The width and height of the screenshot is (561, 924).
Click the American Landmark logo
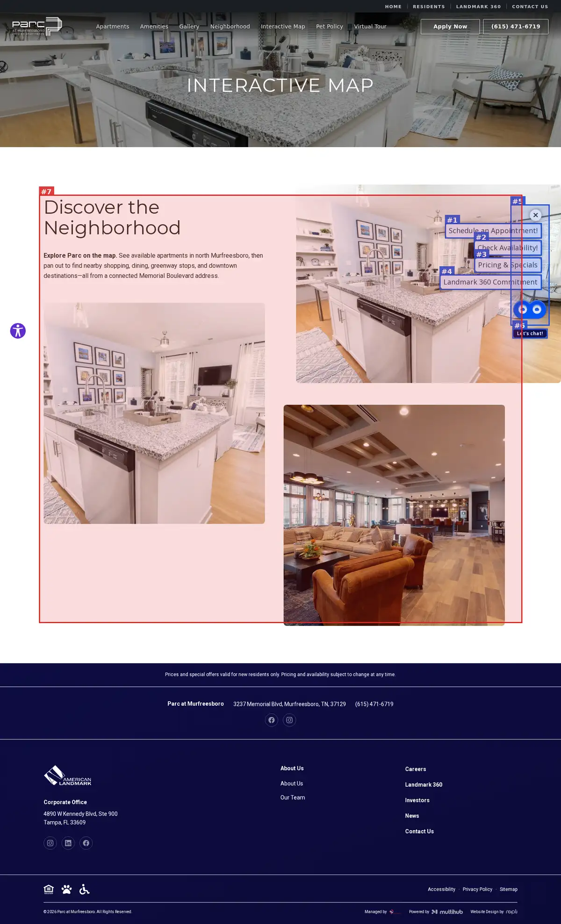click(67, 775)
